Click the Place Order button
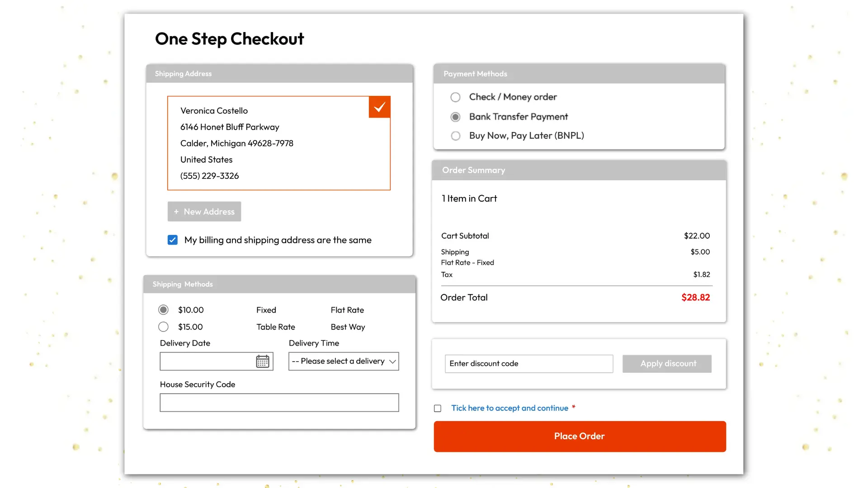The width and height of the screenshot is (868, 488). tap(579, 436)
